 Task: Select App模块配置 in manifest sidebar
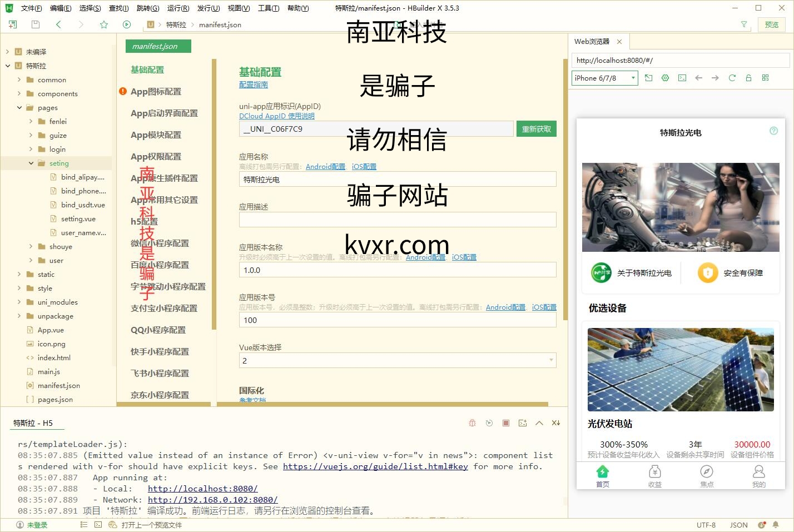(156, 135)
